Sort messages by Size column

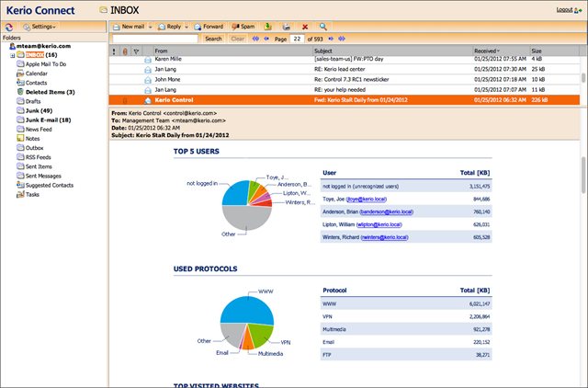(x=554, y=51)
